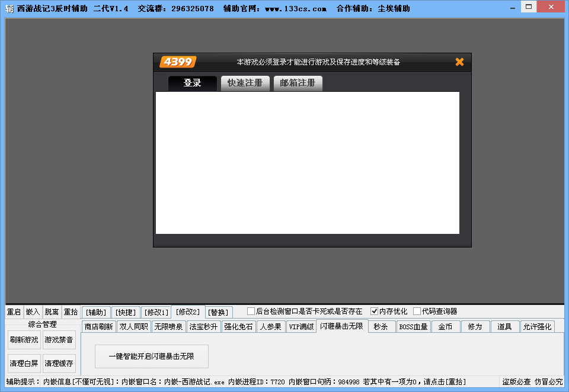The width and height of the screenshot is (569, 392).
Task: Click the 4399 logo in login dialog
Action: pyautogui.click(x=178, y=62)
